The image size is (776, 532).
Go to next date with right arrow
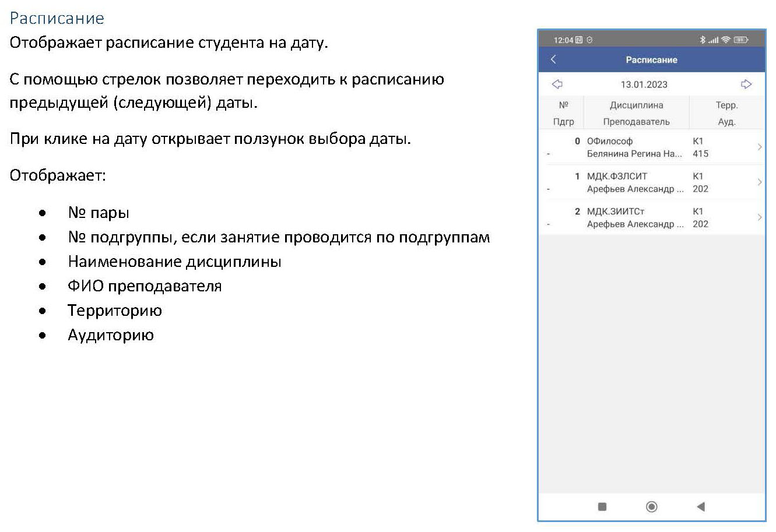(746, 84)
